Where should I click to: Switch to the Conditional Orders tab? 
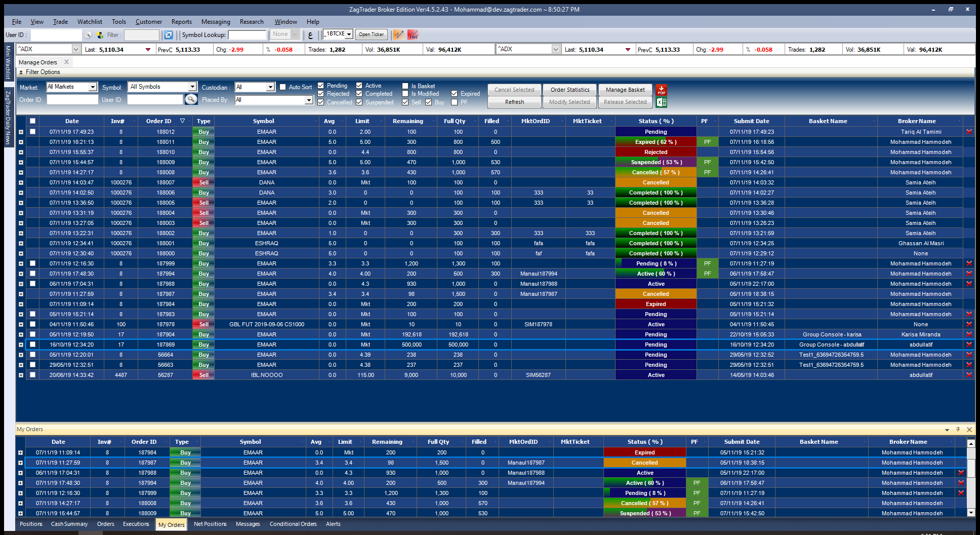293,524
